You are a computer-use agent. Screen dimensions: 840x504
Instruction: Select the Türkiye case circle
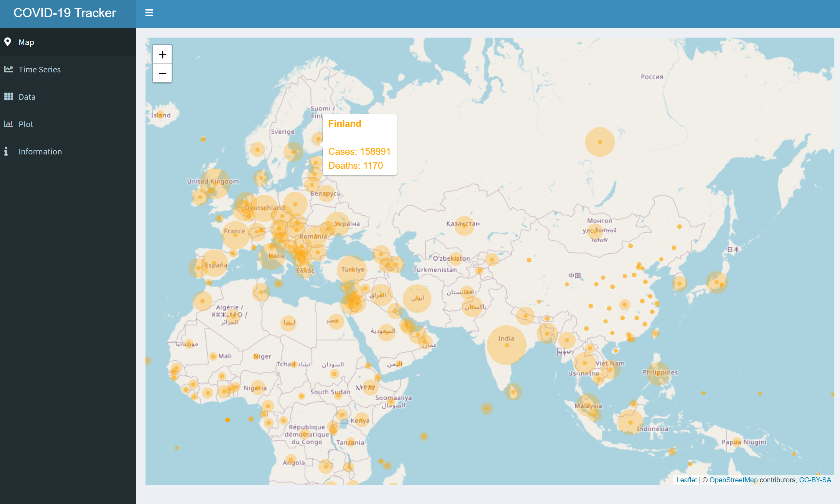352,270
